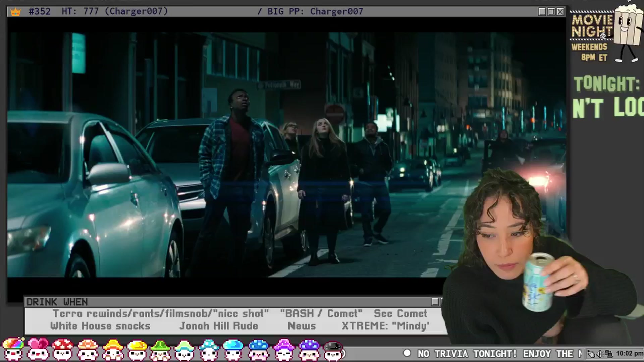The image size is (644, 362).
Task: Click the network computers tray icon
Action: (609, 354)
